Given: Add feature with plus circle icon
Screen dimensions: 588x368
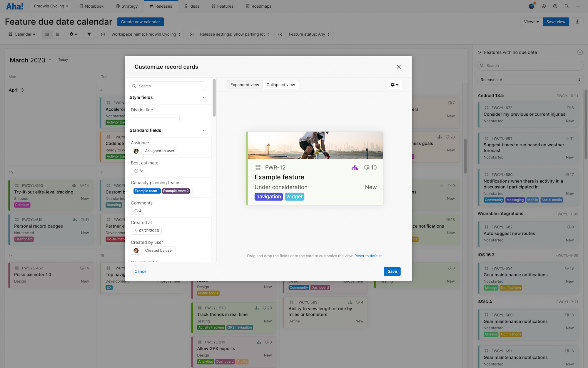Looking at the screenshot, I should (580, 52).
